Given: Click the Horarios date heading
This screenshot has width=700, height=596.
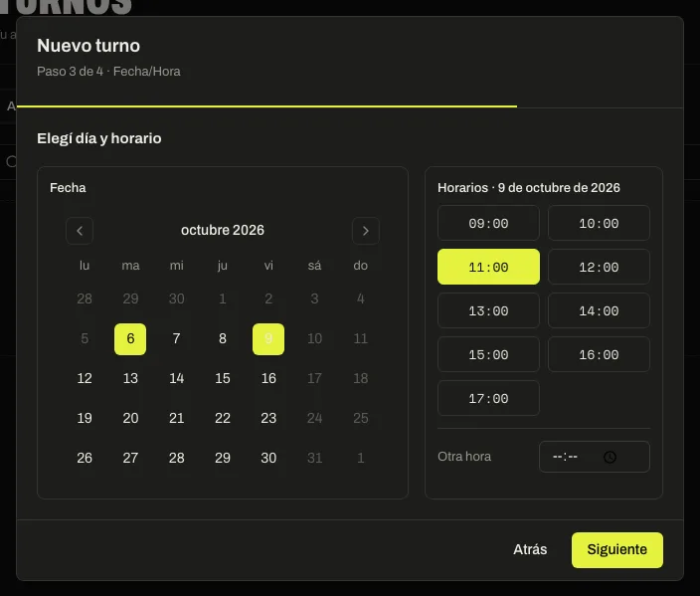Looking at the screenshot, I should 529,188.
